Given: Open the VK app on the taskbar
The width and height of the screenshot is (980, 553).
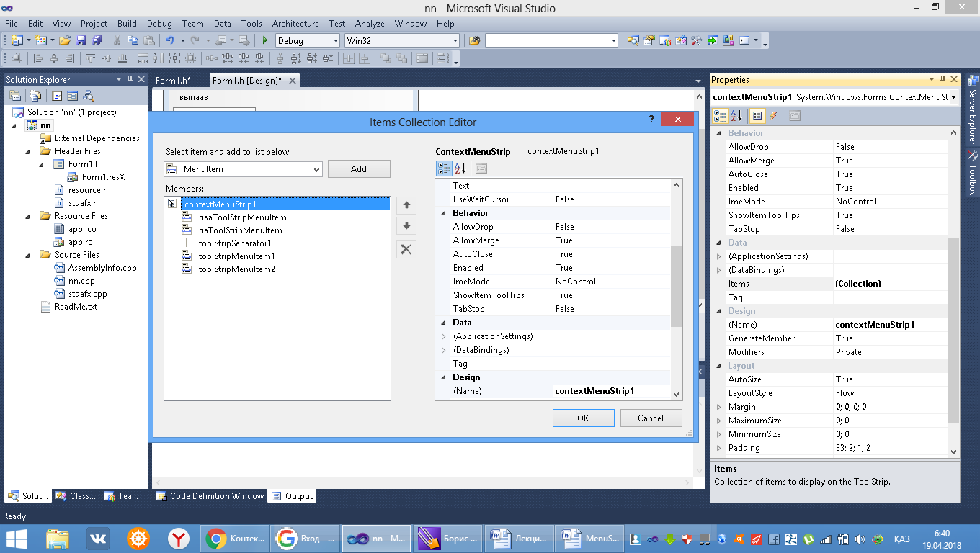Looking at the screenshot, I should (x=97, y=538).
